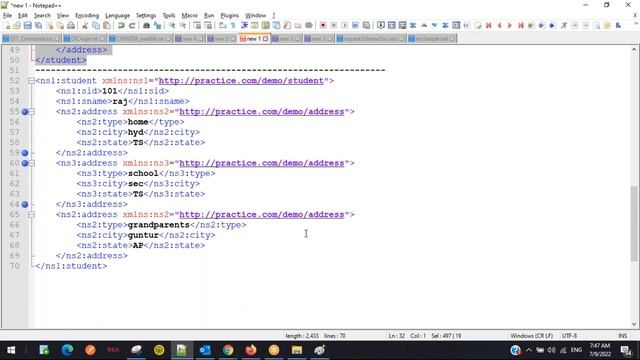Toggle Synchronize Vertical Scrolling button
640x360 pixels.
click(x=197, y=25)
